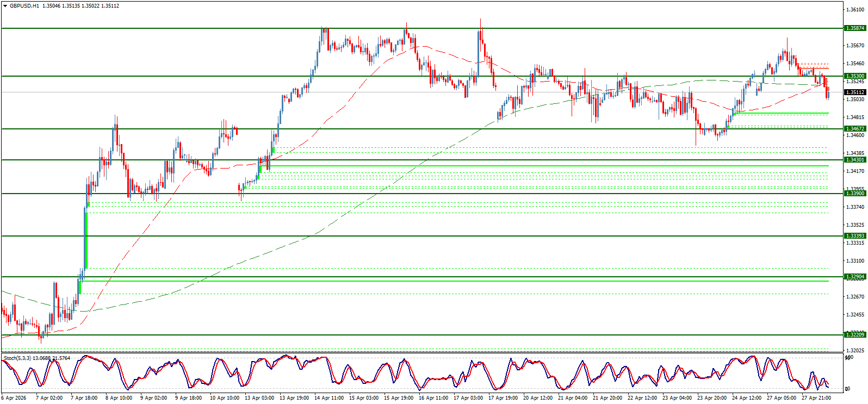Click the 1.35670 price scale label

click(856, 46)
